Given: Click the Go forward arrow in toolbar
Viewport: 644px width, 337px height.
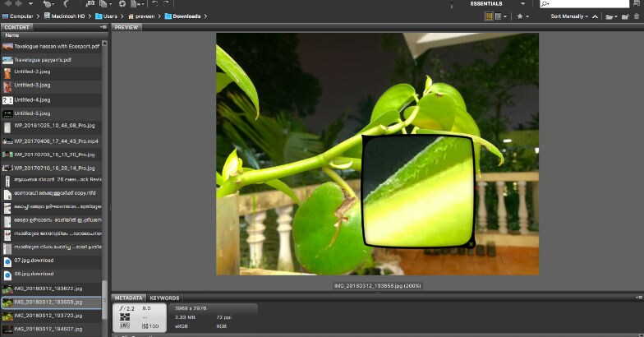Looking at the screenshot, I should click(19, 3).
